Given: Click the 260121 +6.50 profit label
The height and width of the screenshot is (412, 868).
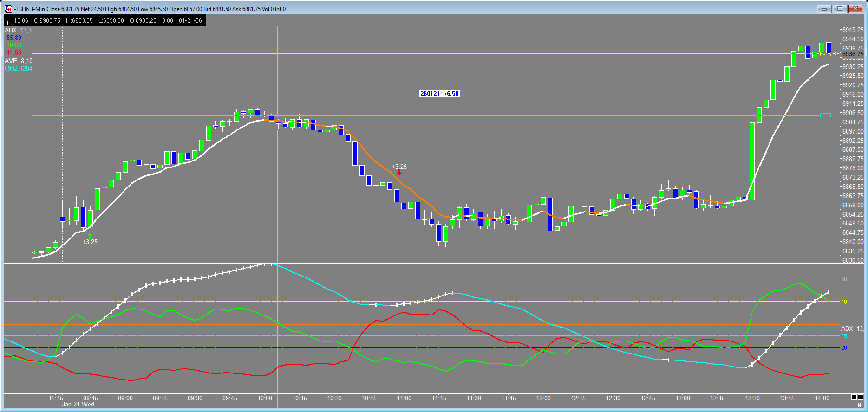Looking at the screenshot, I should pos(439,94).
